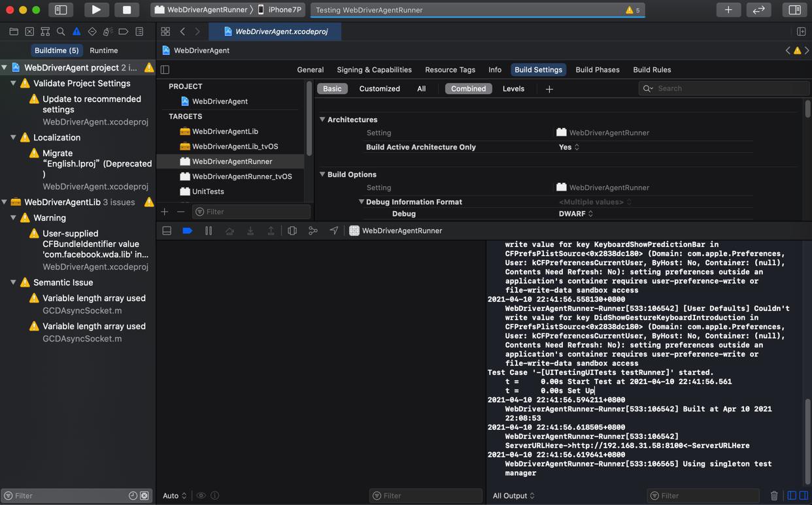This screenshot has width=812, height=505.
Task: Click the Step Over debug button
Action: 229,231
